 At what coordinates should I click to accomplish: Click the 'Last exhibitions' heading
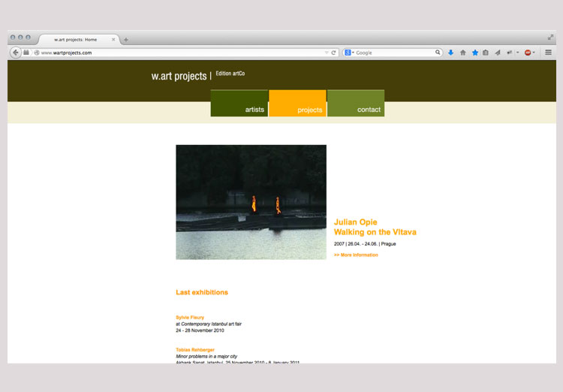[x=202, y=292]
